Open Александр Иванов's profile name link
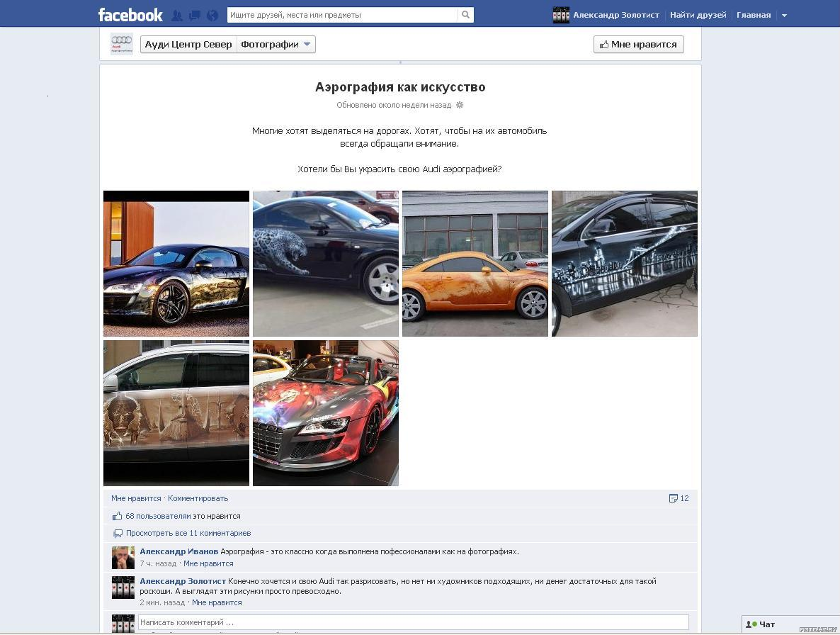 point(179,551)
